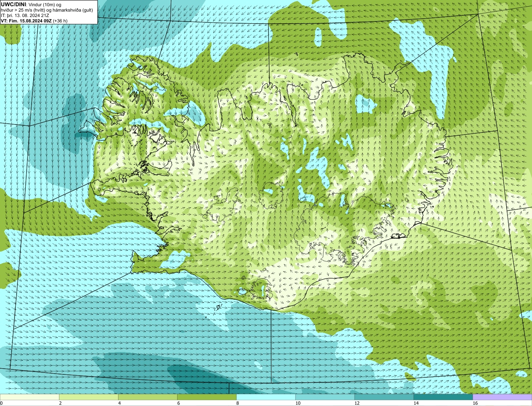Click the dark teal 14–16 m/s legend swatch
The height and width of the screenshot is (406, 532).
[x=443, y=397]
